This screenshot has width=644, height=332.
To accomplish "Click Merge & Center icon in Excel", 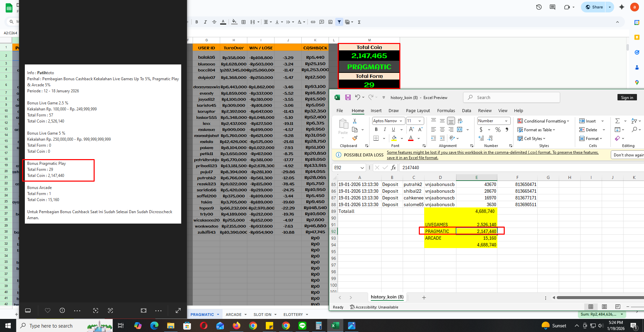I will point(460,130).
